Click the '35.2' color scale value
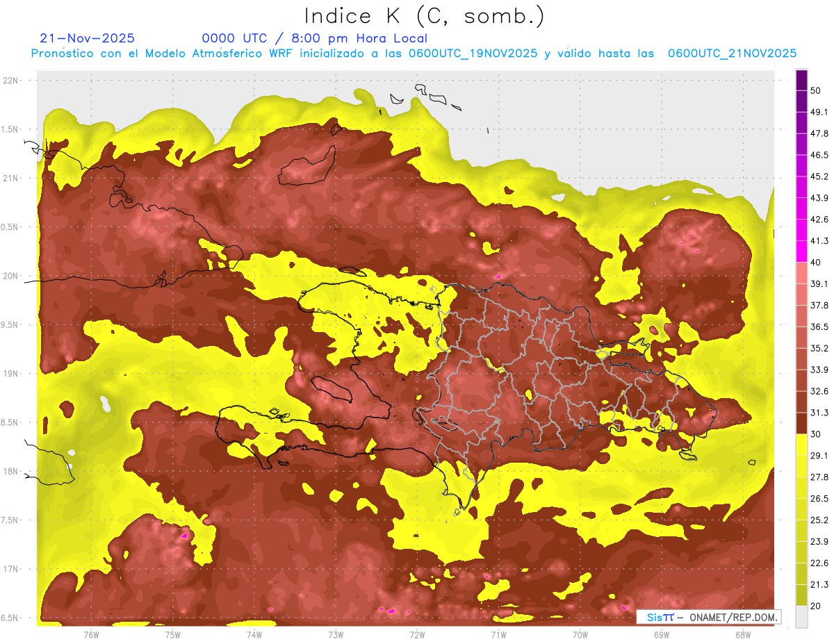 819,348
